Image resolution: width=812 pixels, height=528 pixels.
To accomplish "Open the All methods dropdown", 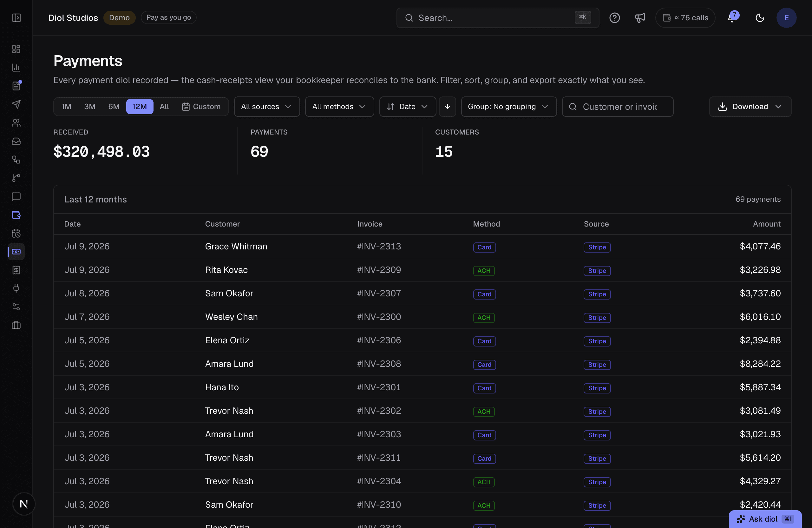I will coord(339,107).
